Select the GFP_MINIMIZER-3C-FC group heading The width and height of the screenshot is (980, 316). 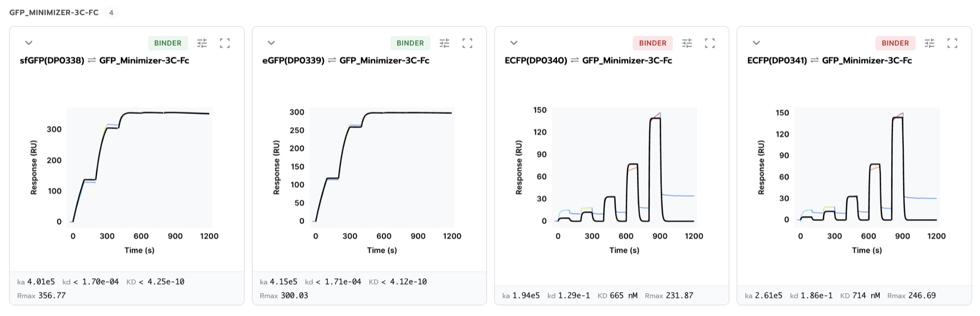(54, 13)
